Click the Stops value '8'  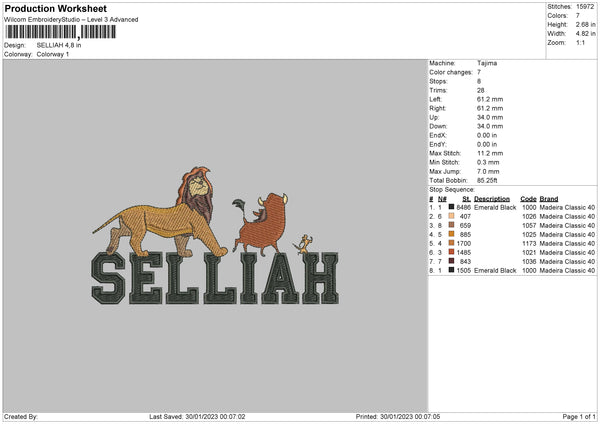479,81
